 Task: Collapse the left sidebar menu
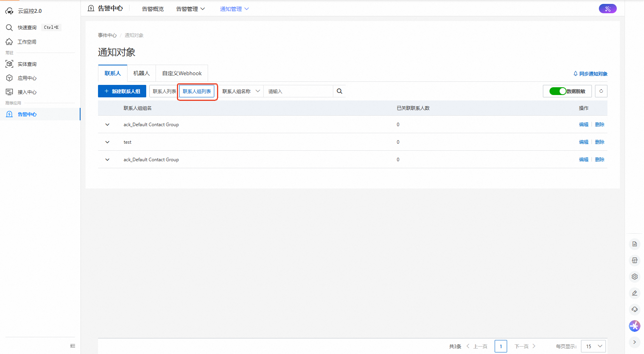pos(73,346)
